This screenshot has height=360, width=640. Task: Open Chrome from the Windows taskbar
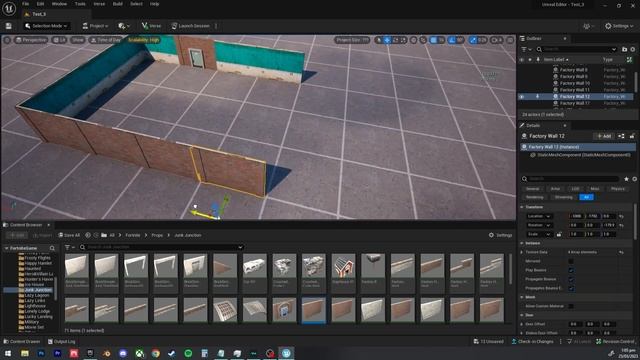tap(156, 353)
